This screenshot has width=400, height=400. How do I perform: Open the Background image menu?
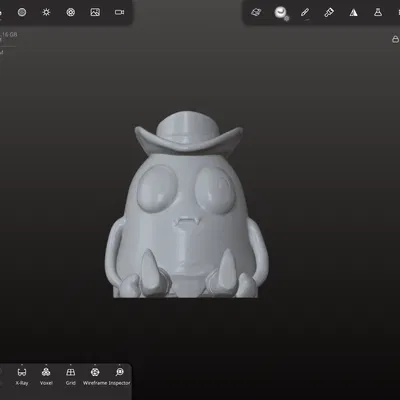[95, 12]
